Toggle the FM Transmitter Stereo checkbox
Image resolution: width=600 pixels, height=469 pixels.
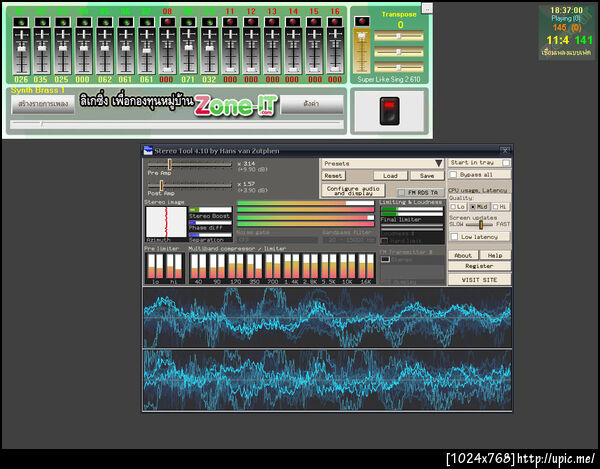(x=385, y=259)
